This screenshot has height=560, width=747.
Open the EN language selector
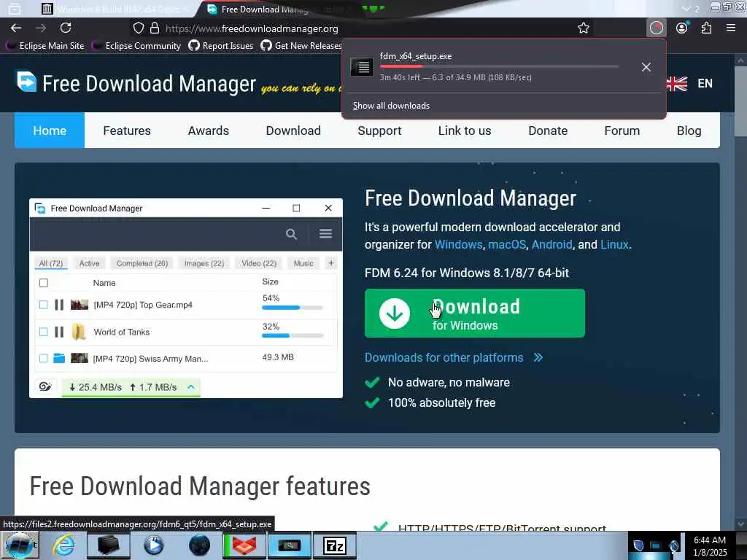[705, 84]
